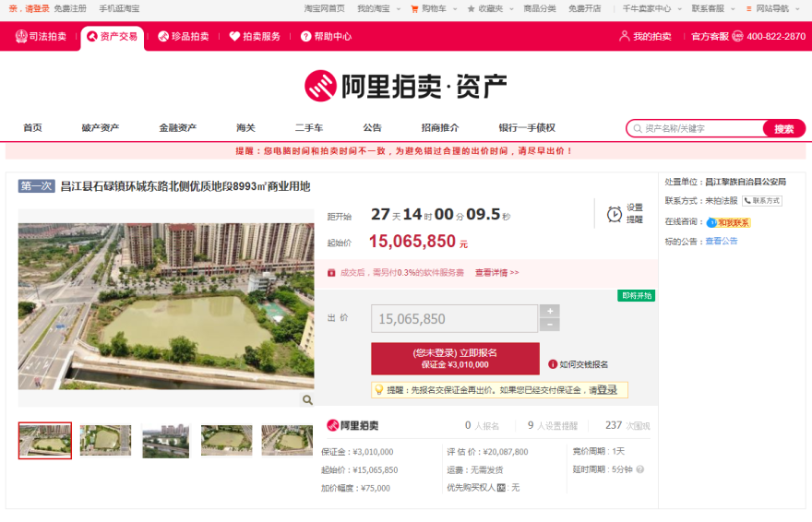Expand the 我的淘宝 dropdown
This screenshot has width=812, height=522.
point(378,8)
